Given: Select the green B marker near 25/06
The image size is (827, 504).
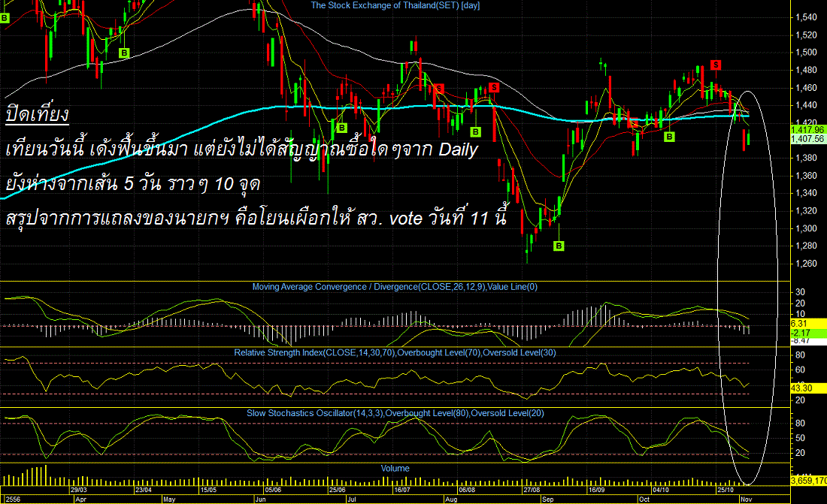Looking at the screenshot, I should (x=342, y=128).
